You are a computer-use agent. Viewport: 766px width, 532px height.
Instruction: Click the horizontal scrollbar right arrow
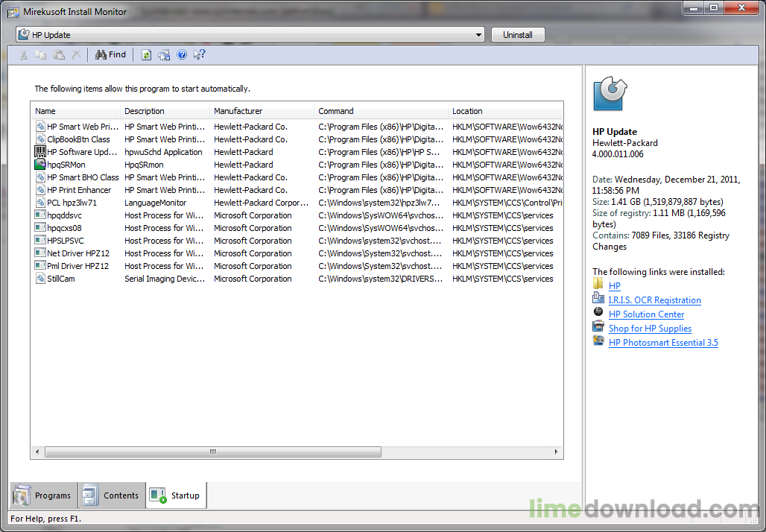(x=558, y=452)
